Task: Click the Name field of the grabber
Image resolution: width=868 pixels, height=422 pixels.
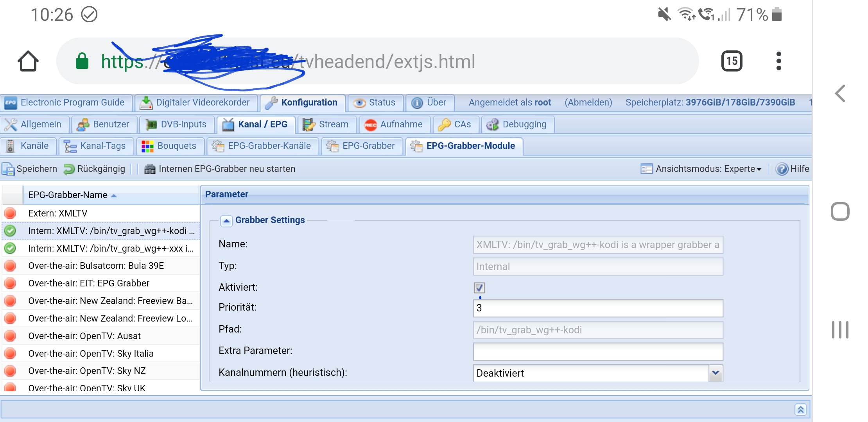Action: (598, 245)
